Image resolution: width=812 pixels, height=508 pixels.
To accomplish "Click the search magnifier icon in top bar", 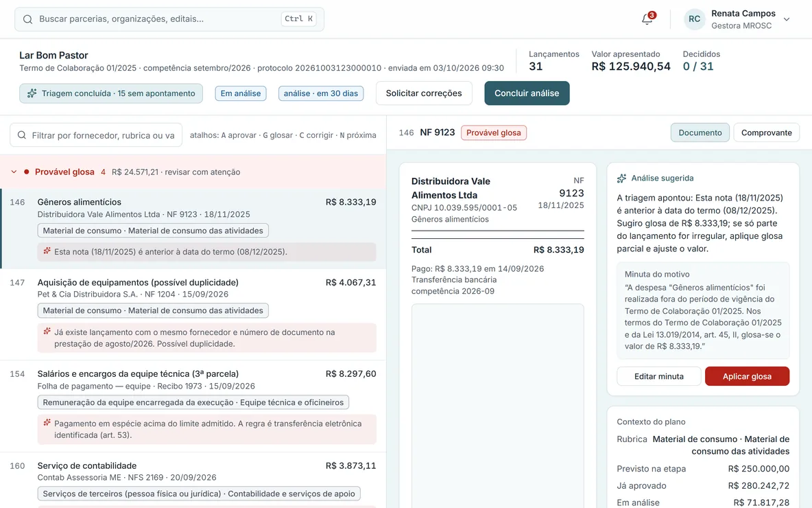I will coord(27,19).
